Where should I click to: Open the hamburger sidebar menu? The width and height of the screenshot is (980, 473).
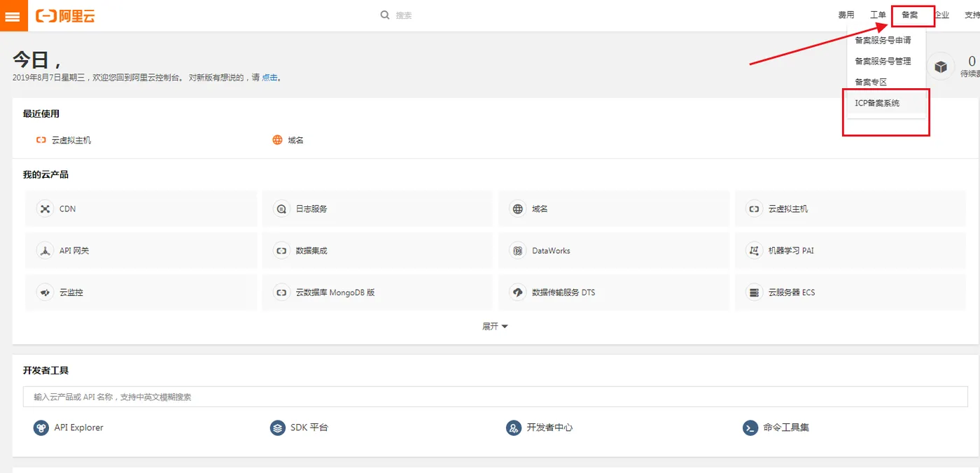pyautogui.click(x=13, y=14)
